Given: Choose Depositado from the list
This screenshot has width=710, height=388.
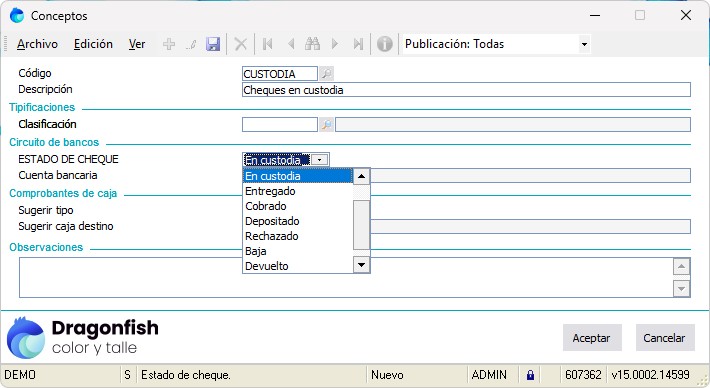Looking at the screenshot, I should [297, 221].
